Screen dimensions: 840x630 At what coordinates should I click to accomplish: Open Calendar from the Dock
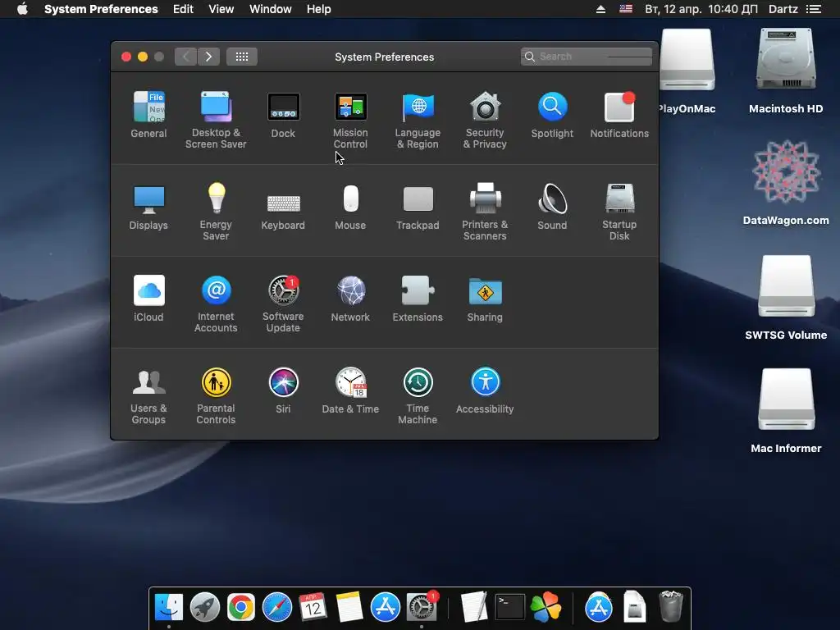click(313, 608)
